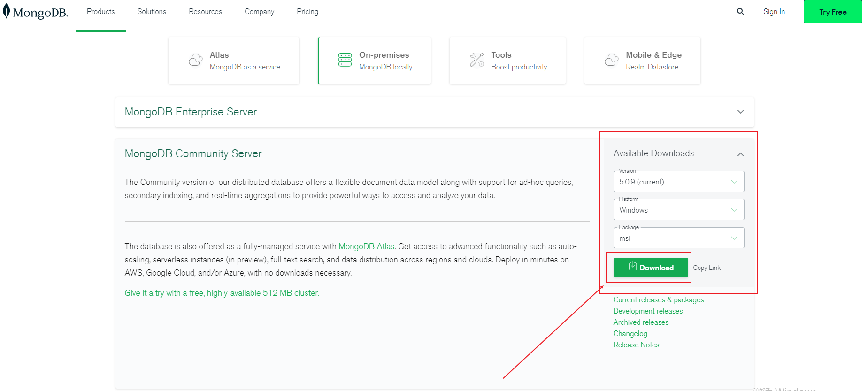
Task: Click the free 512 MB cluster link
Action: coord(222,293)
